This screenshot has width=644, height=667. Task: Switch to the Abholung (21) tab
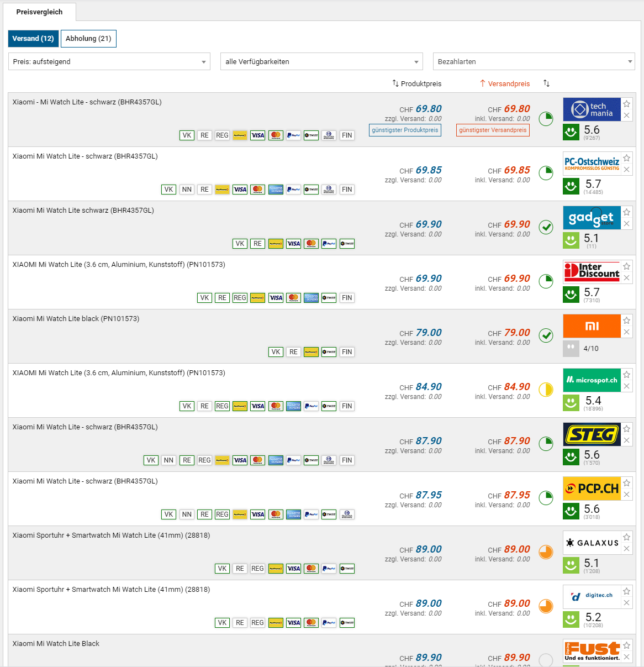coord(88,39)
